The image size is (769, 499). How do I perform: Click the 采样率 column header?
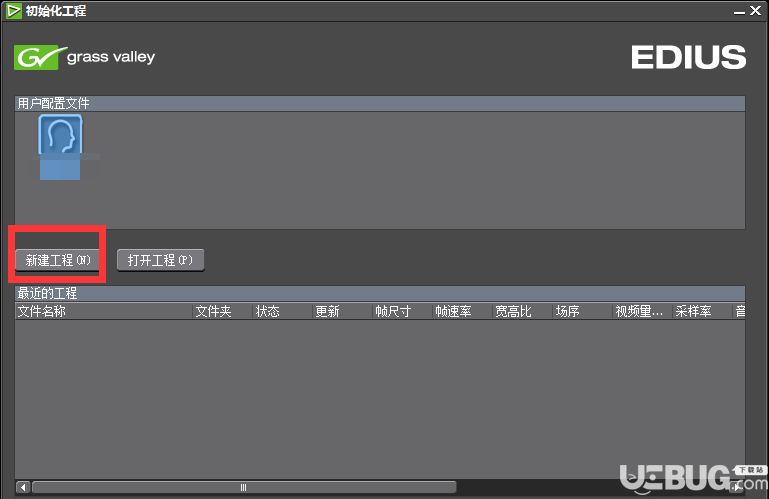point(703,311)
